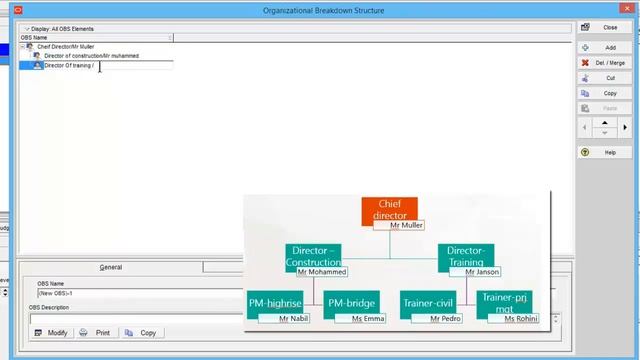Click the Del. / Merge button
The width and height of the screenshot is (640, 360).
pos(604,63)
